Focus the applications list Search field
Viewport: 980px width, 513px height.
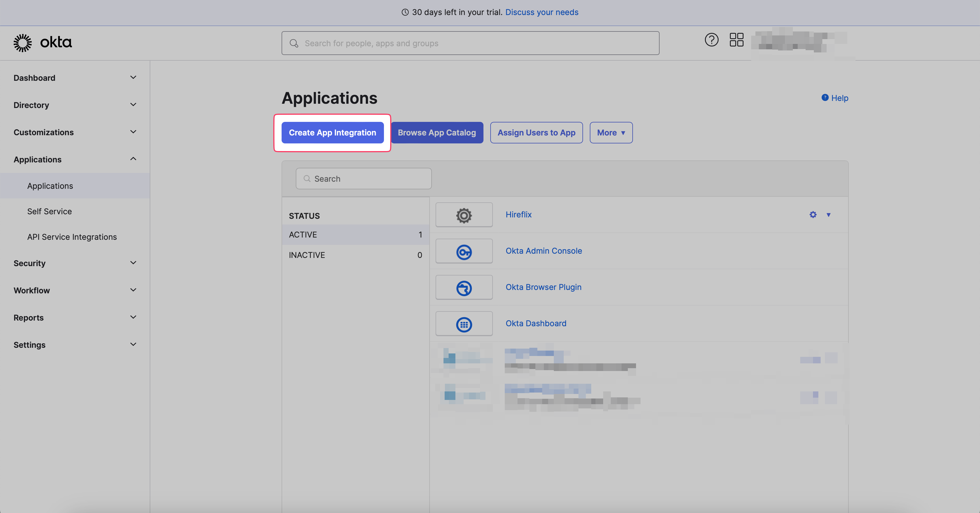364,179
